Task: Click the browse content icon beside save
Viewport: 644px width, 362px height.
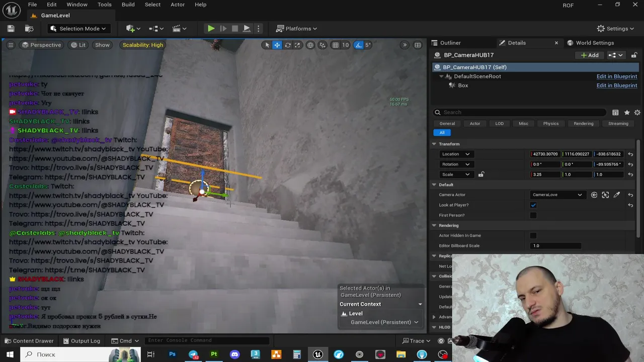Action: (x=29, y=29)
